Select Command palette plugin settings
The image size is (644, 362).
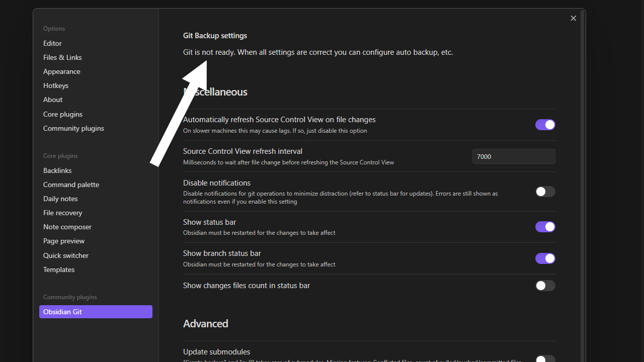(71, 185)
